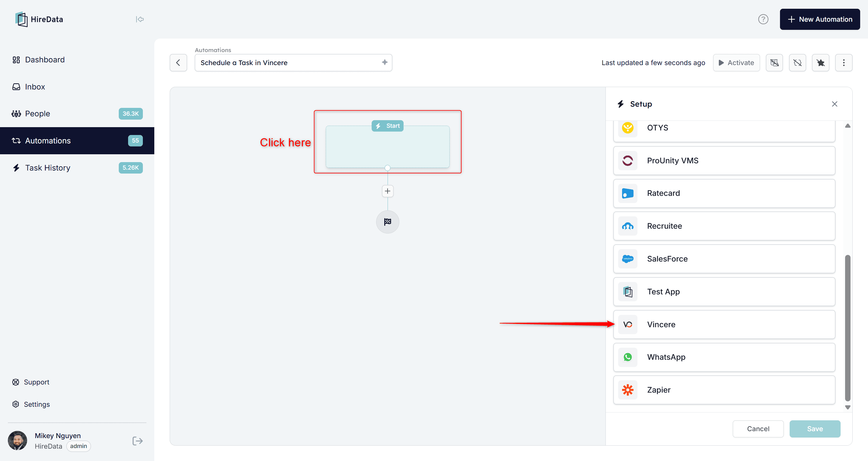The height and width of the screenshot is (461, 868).
Task: Click the Setup panel scrollbar thumb
Action: [848, 328]
